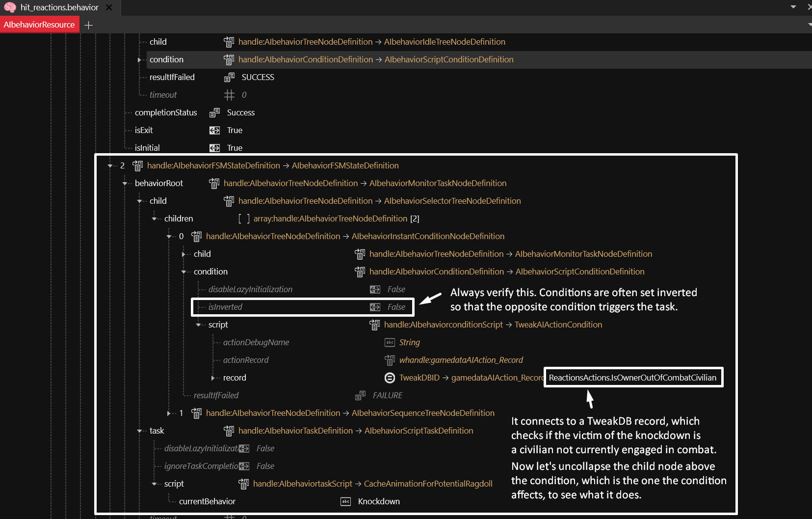Collapse the behaviorRoot tree node
Viewport: 812px width, 519px height.
point(125,183)
